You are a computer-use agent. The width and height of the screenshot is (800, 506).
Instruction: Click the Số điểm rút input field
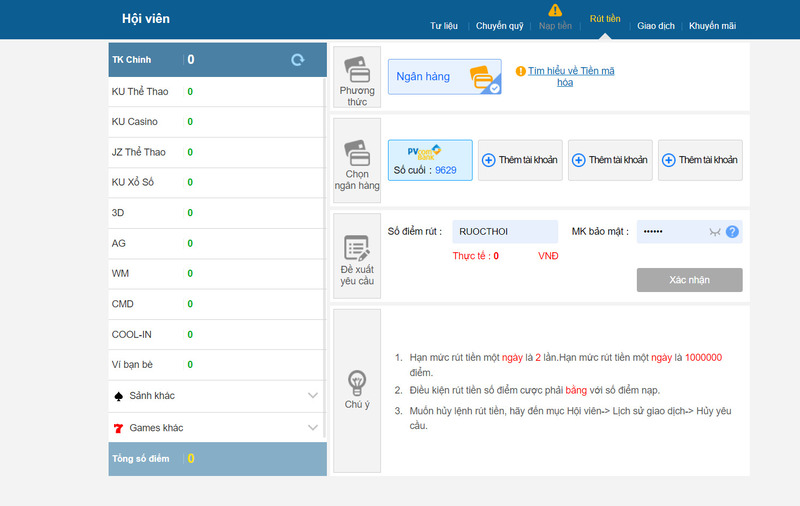pyautogui.click(x=504, y=232)
